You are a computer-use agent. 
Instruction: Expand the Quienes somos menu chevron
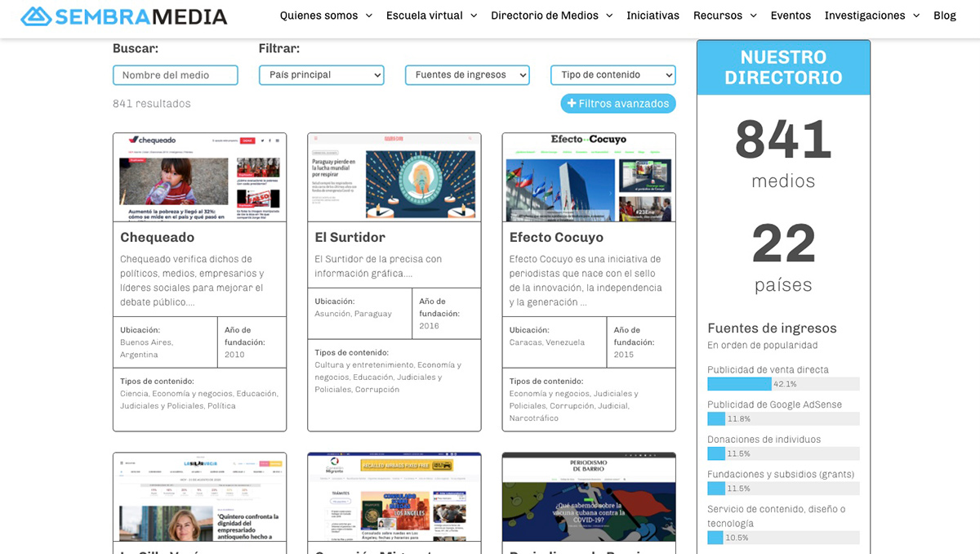(367, 16)
